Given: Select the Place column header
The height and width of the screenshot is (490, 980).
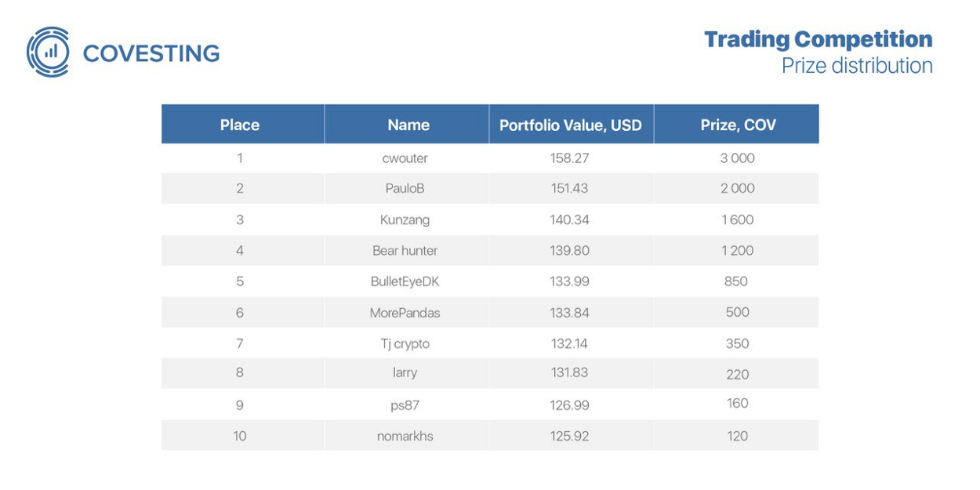Looking at the screenshot, I should (240, 125).
